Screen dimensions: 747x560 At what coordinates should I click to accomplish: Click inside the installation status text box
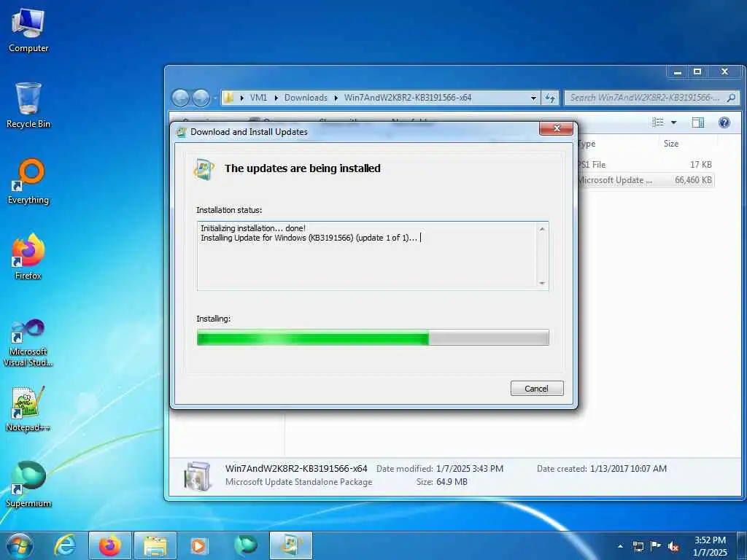[368, 256]
